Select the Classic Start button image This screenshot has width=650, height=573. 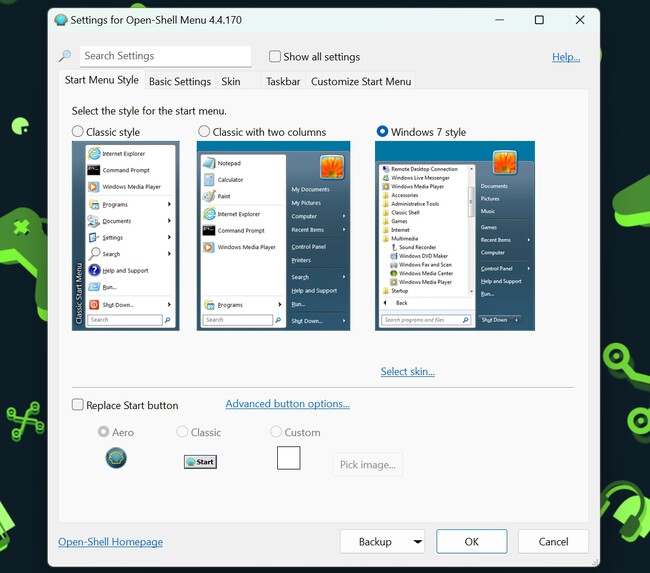pos(200,461)
